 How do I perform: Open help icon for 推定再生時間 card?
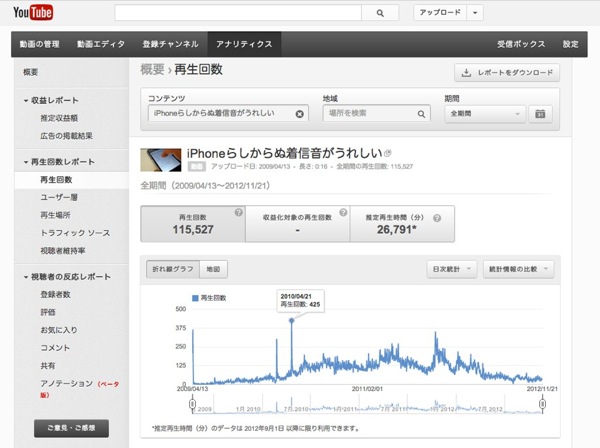point(437,218)
